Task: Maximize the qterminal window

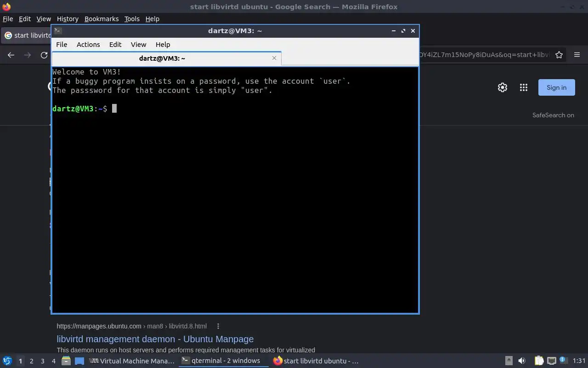Action: click(x=403, y=31)
